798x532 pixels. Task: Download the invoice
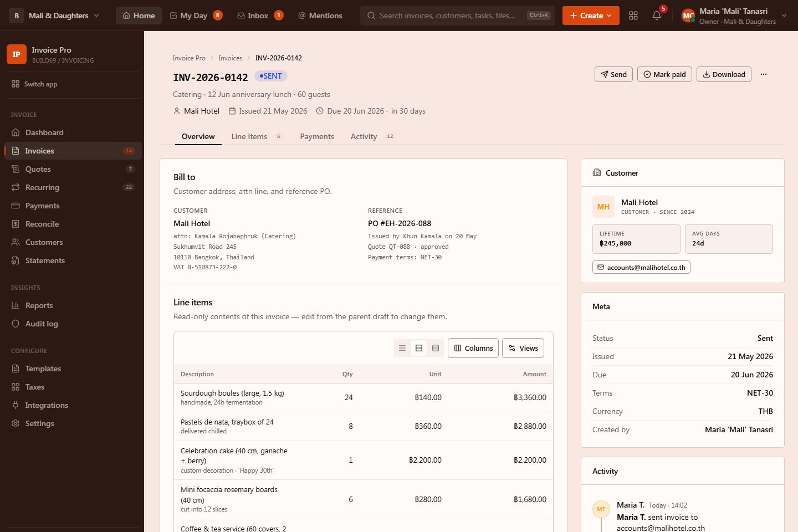tap(724, 74)
